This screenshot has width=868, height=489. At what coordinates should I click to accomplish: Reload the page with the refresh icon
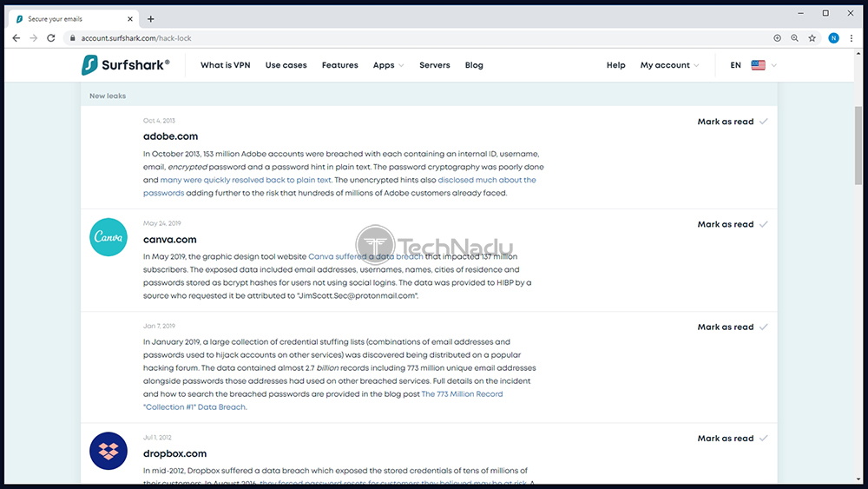pos(51,38)
